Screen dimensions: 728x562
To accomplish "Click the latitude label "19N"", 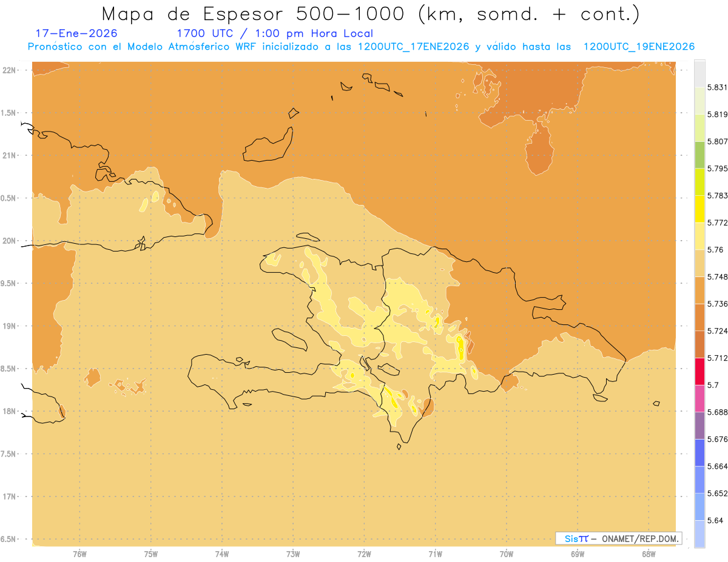I will [8, 326].
